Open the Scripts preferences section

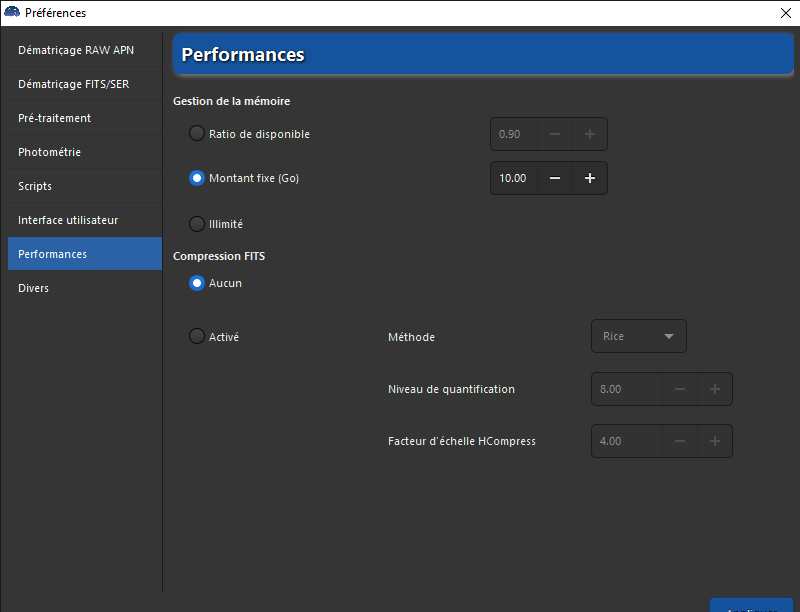point(85,186)
